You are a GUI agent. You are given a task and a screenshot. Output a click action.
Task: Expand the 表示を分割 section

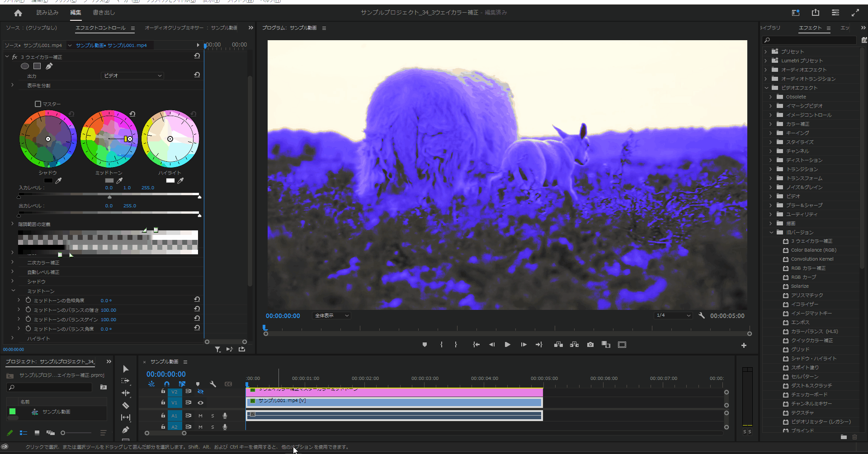click(12, 85)
